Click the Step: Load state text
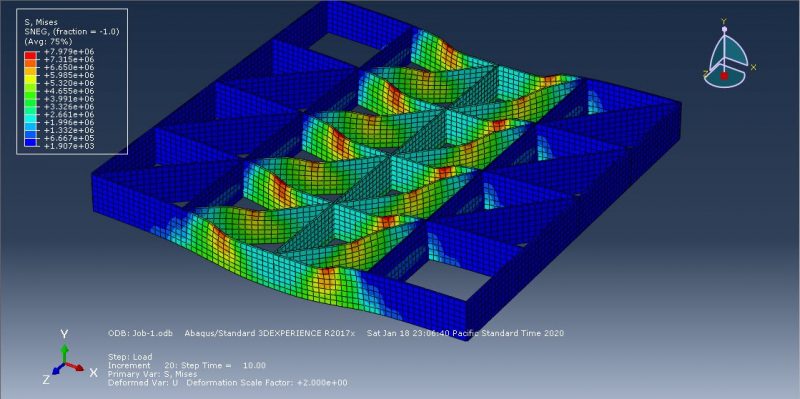The width and height of the screenshot is (800, 399). click(130, 357)
